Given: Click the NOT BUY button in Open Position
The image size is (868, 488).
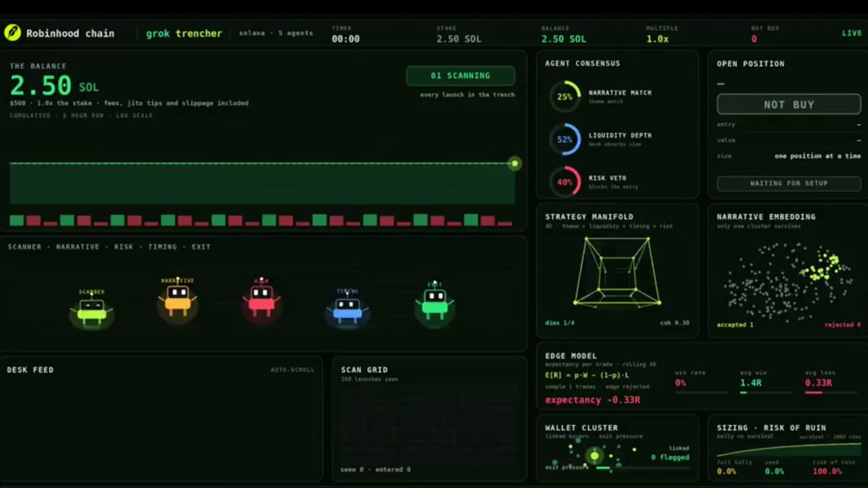Looking at the screenshot, I should (x=788, y=105).
